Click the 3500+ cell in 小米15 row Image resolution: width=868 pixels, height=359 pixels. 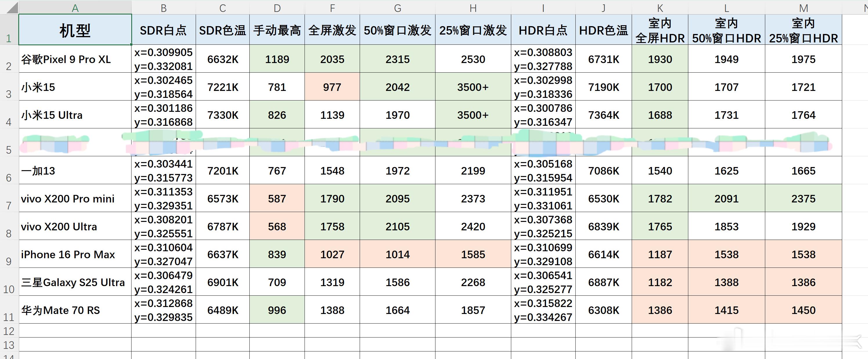pos(473,87)
